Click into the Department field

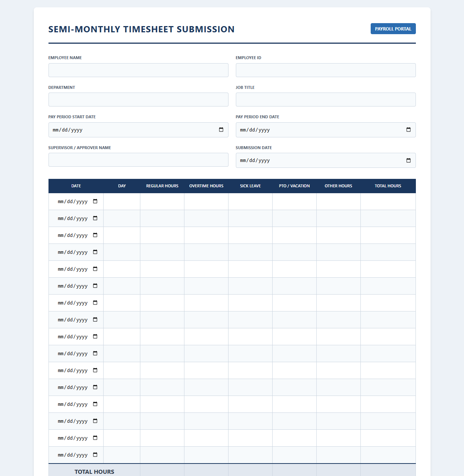click(x=139, y=100)
